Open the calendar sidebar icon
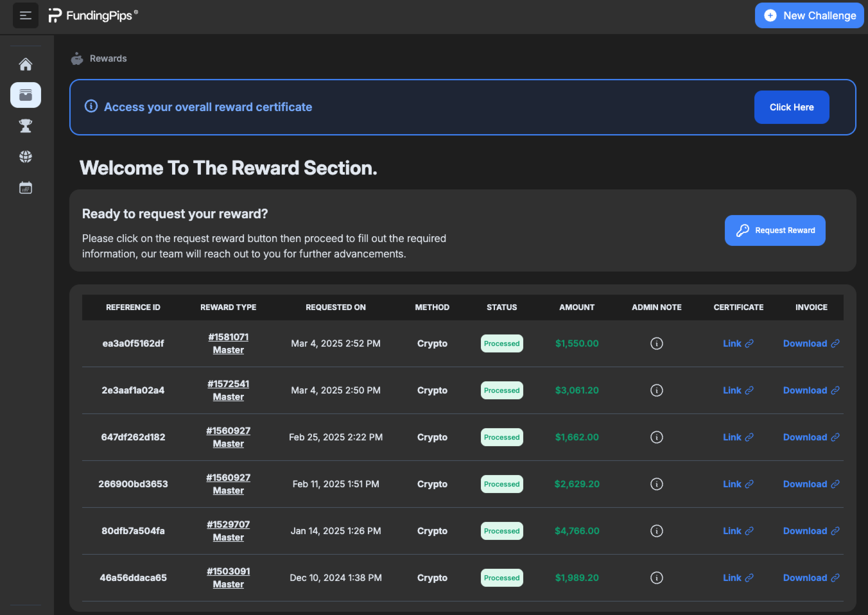 [x=26, y=187]
